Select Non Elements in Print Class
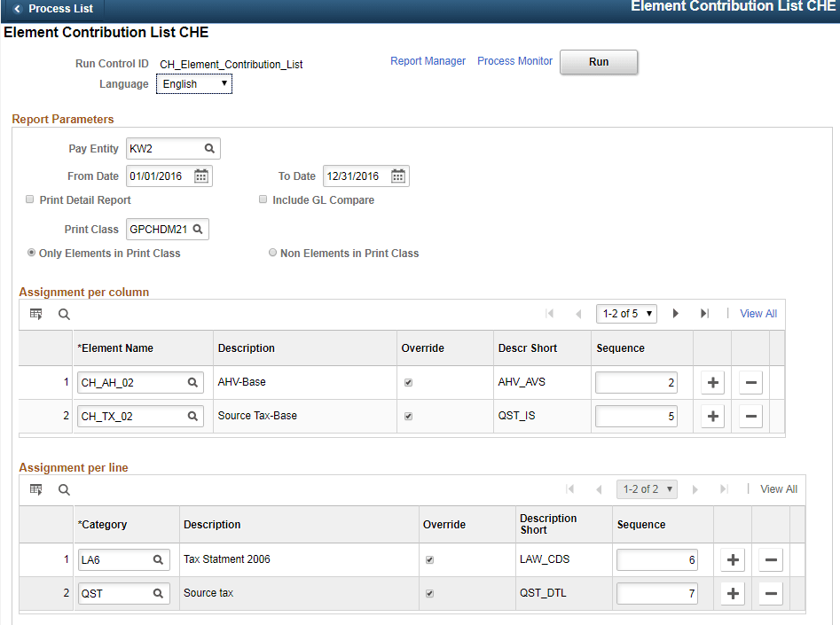This screenshot has width=840, height=625. [273, 252]
